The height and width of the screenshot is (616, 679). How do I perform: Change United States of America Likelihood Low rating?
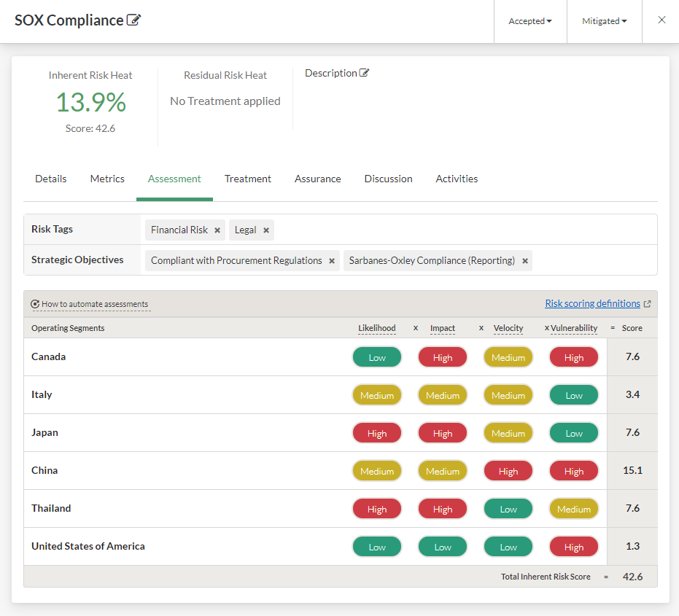point(377,547)
